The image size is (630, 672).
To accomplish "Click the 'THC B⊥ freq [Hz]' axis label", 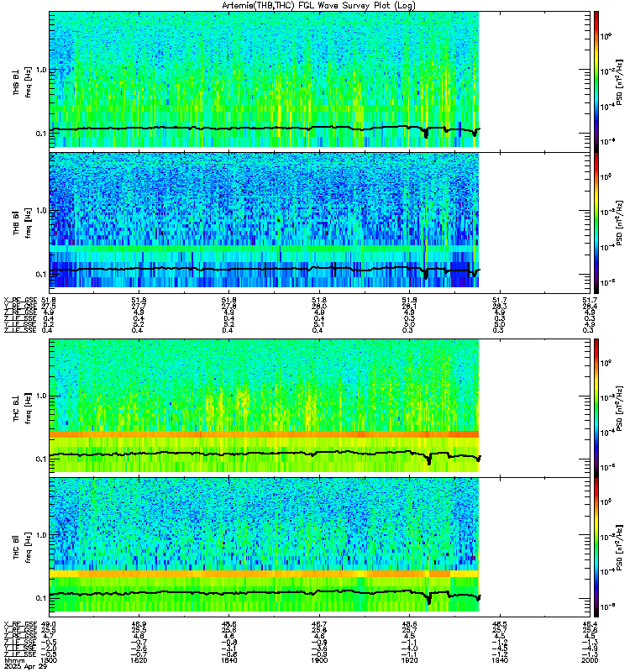I will pos(23,408).
